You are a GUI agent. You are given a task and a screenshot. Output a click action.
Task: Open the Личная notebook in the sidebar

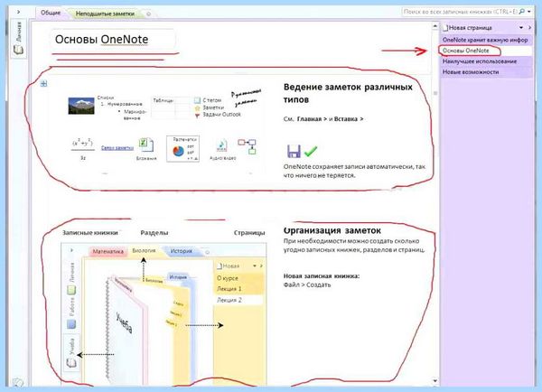click(18, 38)
